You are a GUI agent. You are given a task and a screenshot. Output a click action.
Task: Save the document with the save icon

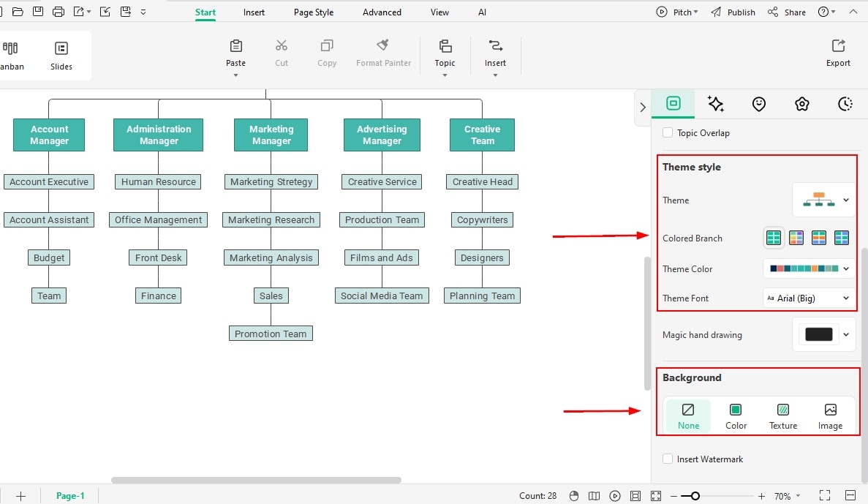point(37,12)
